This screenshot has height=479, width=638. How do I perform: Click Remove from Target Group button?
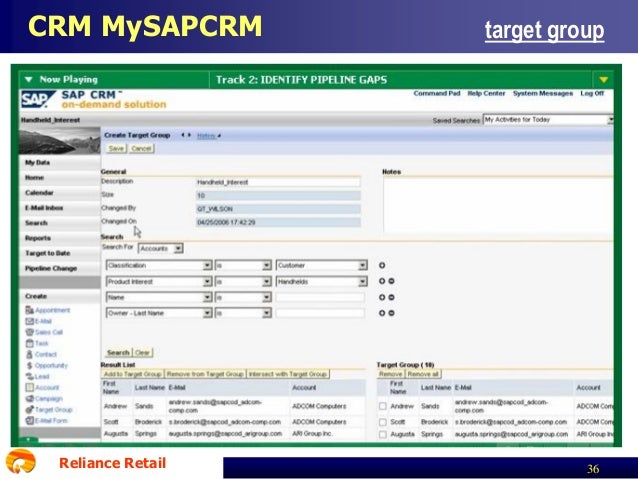205,374
